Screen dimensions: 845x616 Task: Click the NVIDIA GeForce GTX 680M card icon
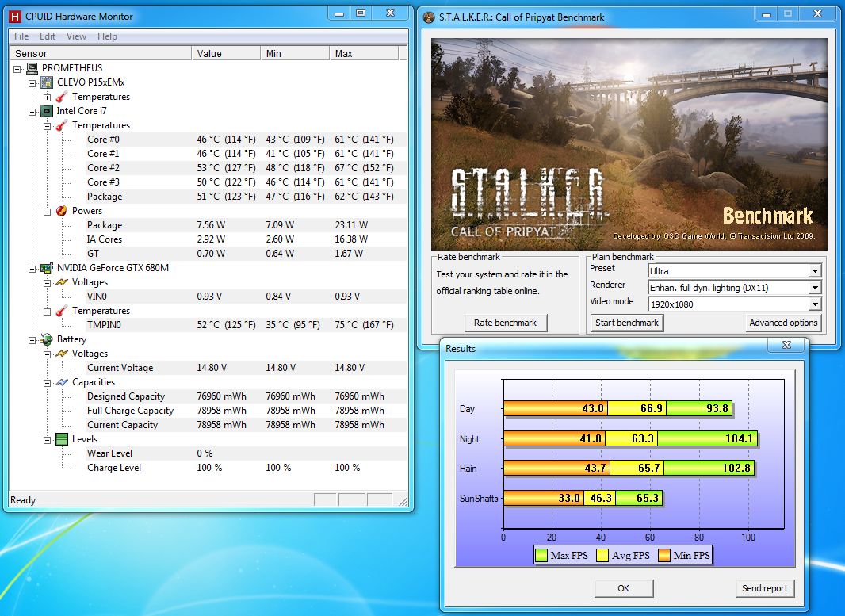pos(47,268)
